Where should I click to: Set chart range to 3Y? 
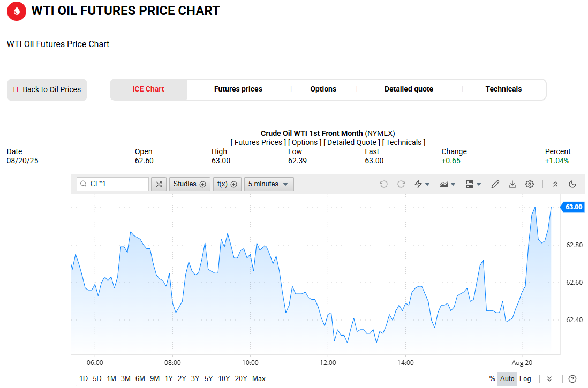click(x=195, y=378)
